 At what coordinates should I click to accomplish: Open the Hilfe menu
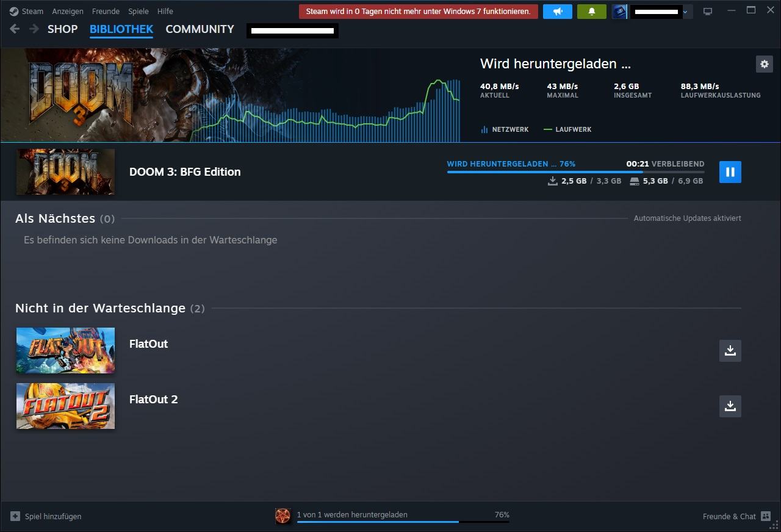tap(165, 11)
